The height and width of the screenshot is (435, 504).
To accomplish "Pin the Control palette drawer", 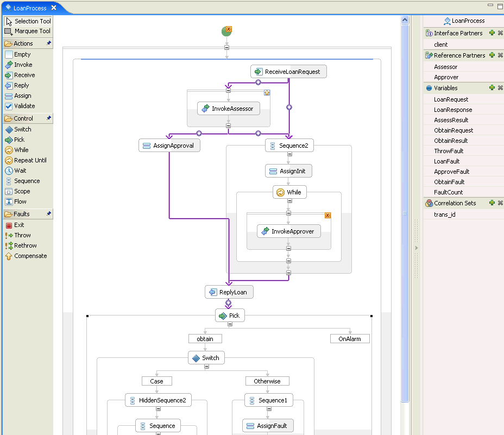I will pos(49,118).
